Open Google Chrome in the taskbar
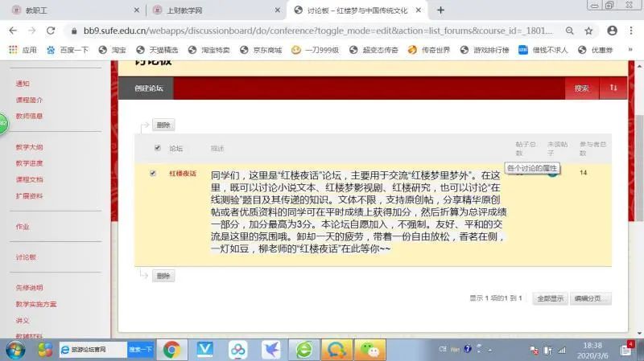Image resolution: width=644 pixels, height=361 pixels. [x=171, y=350]
